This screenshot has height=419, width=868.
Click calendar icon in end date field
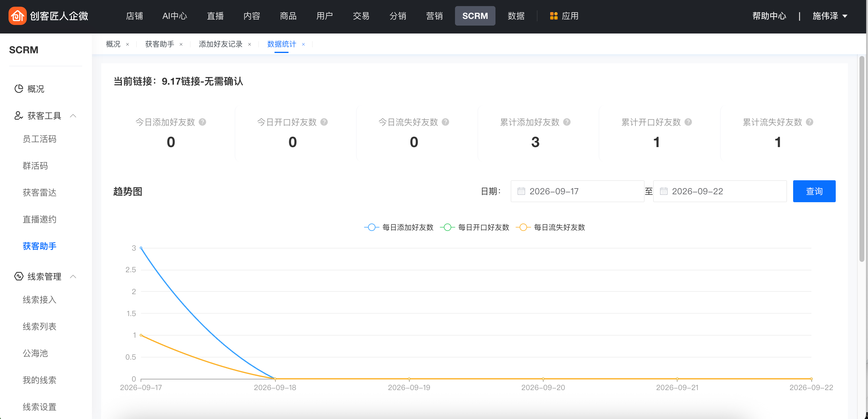click(664, 191)
